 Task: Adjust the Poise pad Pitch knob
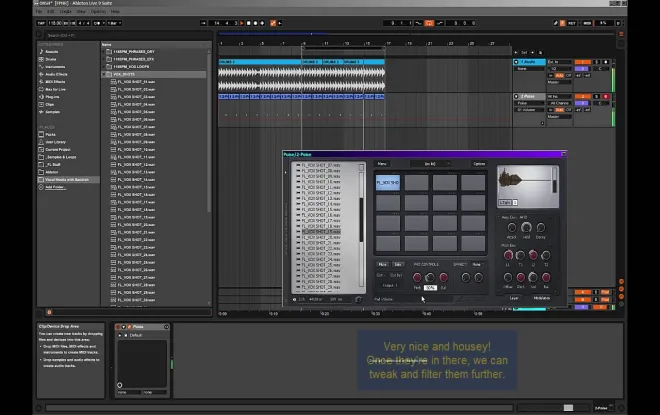[x=417, y=277]
